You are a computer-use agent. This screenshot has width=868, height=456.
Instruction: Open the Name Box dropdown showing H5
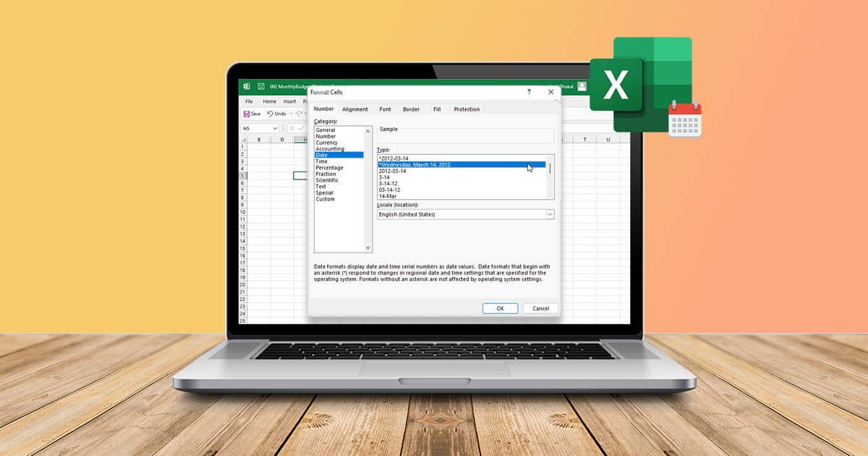(276, 127)
